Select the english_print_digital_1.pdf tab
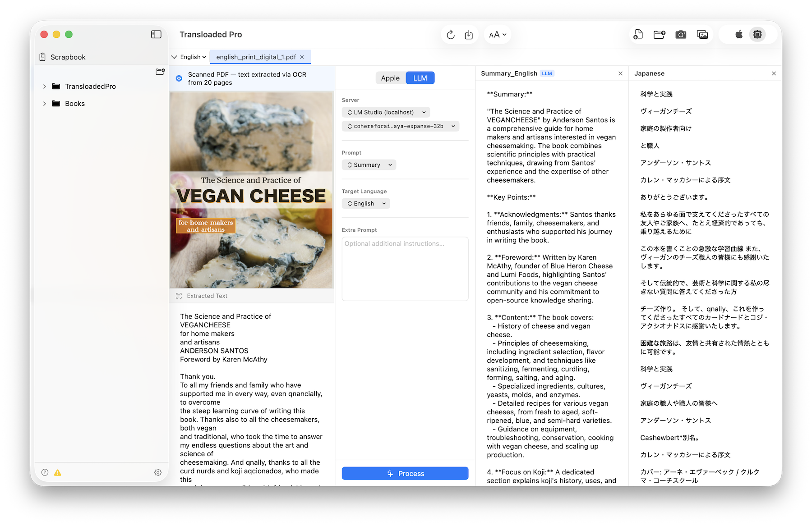Viewport: 812px width, 526px height. tap(256, 57)
